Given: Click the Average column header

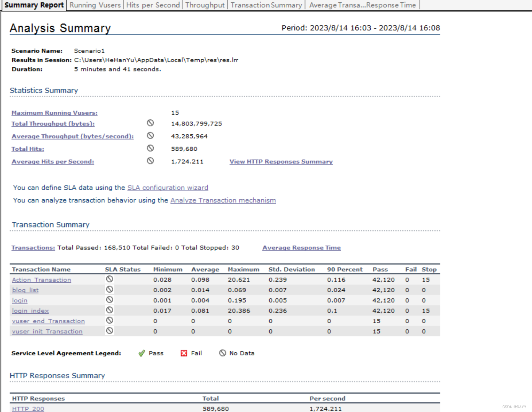Looking at the screenshot, I should tap(205, 269).
